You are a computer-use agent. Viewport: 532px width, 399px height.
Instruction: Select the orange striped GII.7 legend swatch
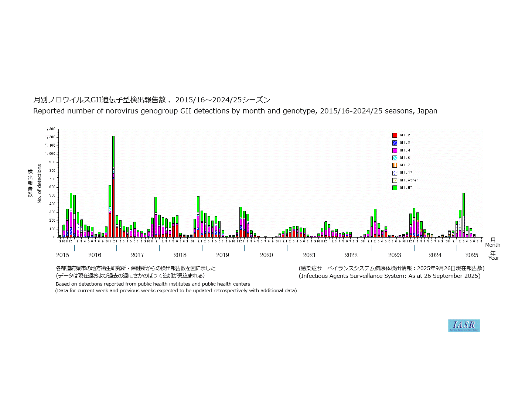point(395,165)
